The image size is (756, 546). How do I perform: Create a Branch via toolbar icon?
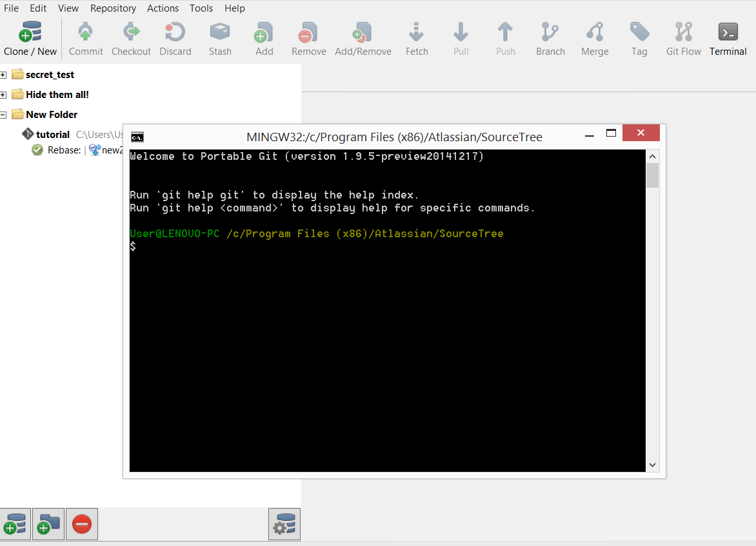point(550,32)
